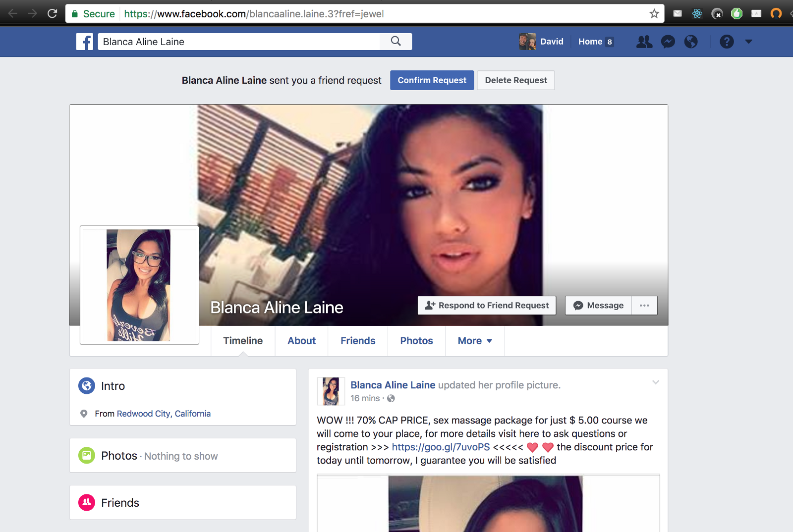Go to Home in the top bar
This screenshot has height=532, width=793.
590,42
